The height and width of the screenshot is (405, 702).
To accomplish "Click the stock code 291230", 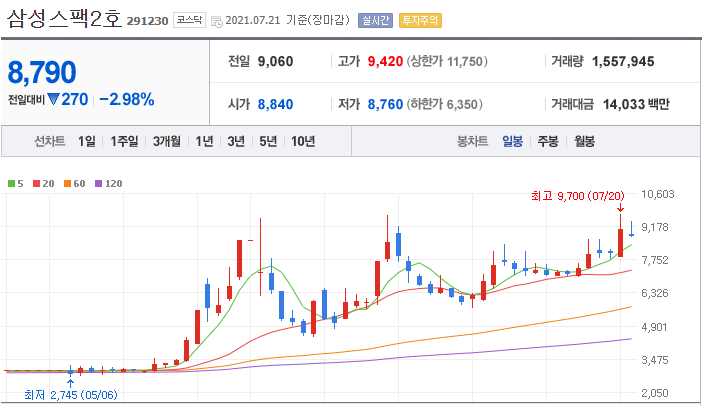I will tap(147, 21).
